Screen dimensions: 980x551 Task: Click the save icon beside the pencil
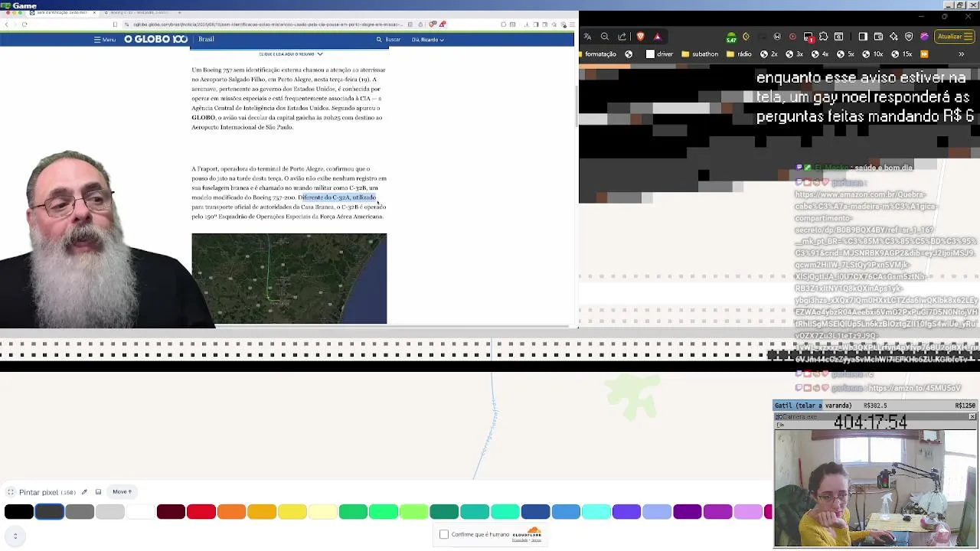[x=98, y=492]
